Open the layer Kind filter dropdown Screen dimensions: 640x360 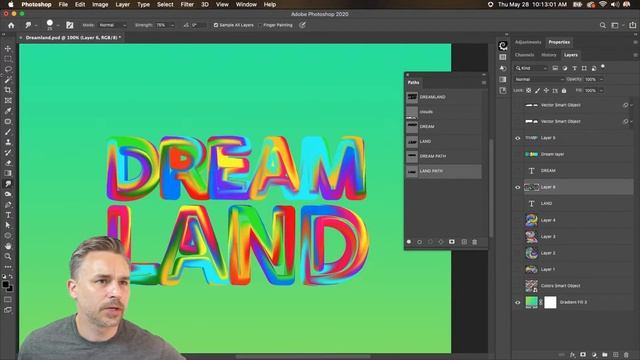pos(531,68)
